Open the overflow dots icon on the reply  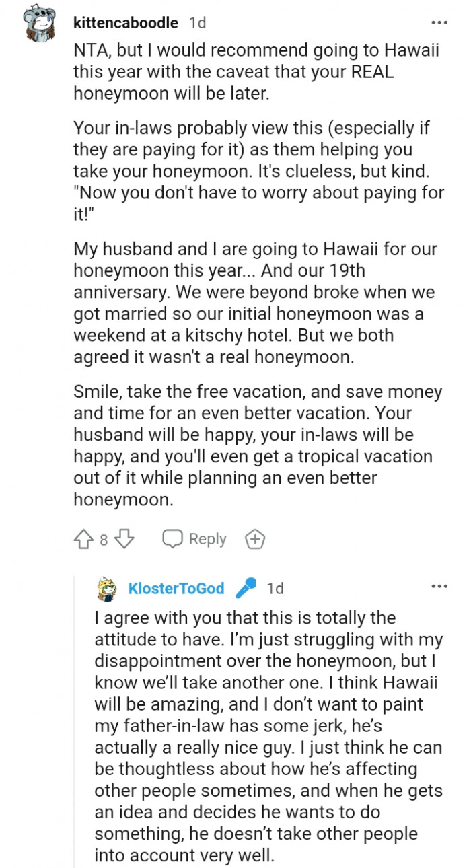pos(439,586)
